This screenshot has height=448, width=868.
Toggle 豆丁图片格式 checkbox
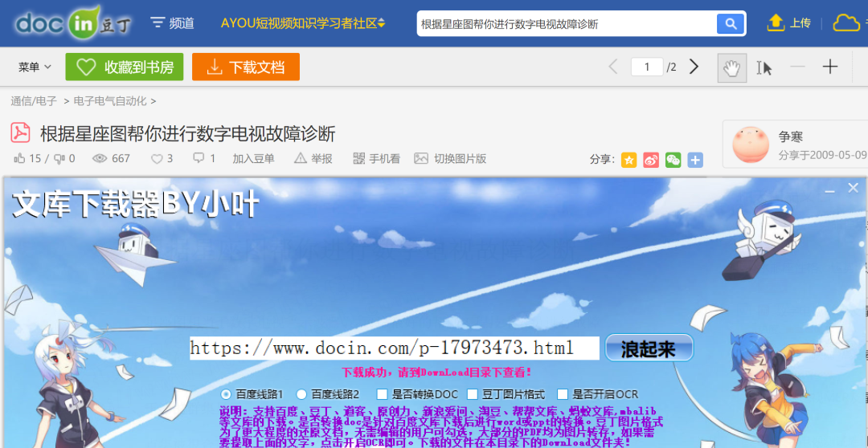click(x=473, y=394)
